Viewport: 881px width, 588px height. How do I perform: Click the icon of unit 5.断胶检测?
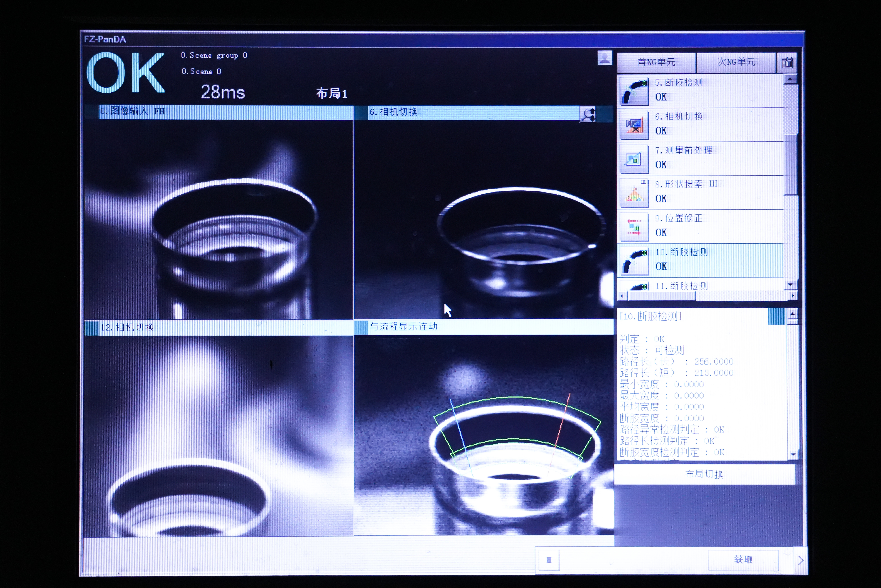pyautogui.click(x=634, y=91)
